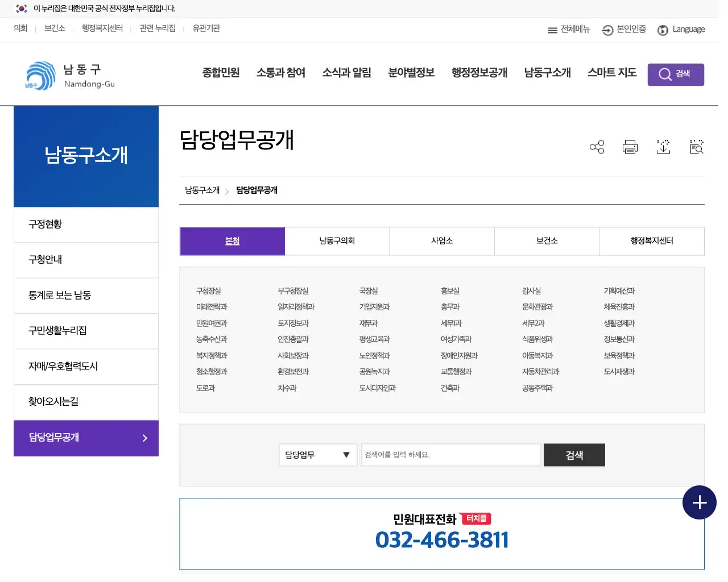Switch to the 남동구의회 tab
The height and width of the screenshot is (582, 728).
(x=337, y=241)
